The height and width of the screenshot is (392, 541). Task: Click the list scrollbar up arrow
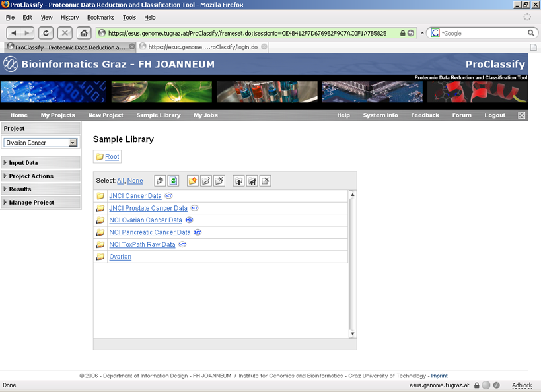point(352,195)
